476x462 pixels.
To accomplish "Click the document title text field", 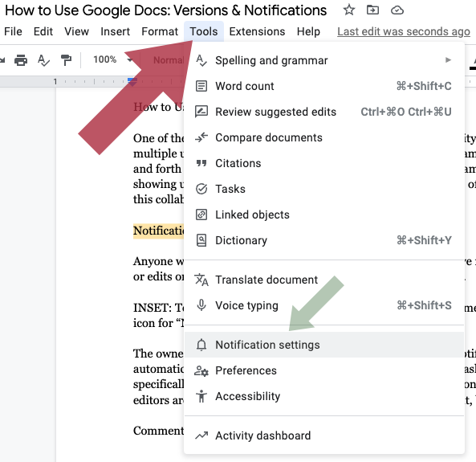I will (165, 10).
